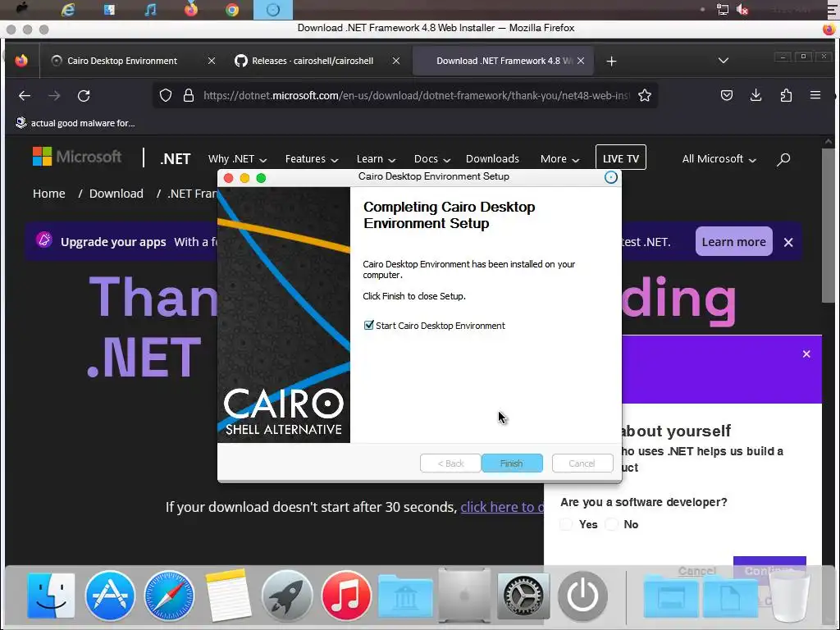Expand the Docs dropdown

coord(432,159)
